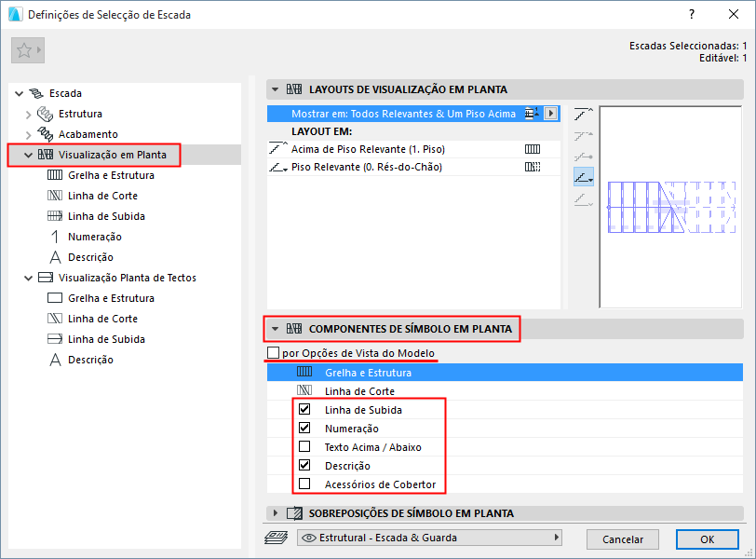Open Descrição under Planta de Tectos
756x559 pixels.
pos(90,360)
